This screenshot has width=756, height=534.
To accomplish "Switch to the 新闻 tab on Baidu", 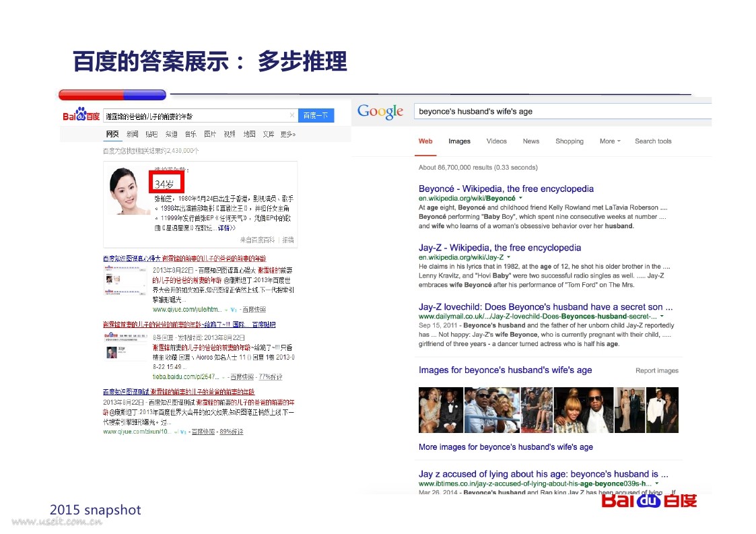I will pyautogui.click(x=132, y=134).
